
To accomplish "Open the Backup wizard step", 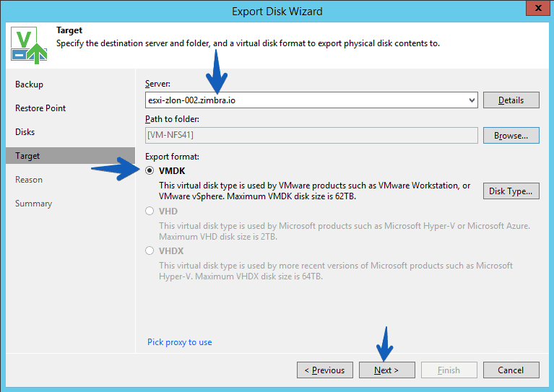I will point(29,84).
